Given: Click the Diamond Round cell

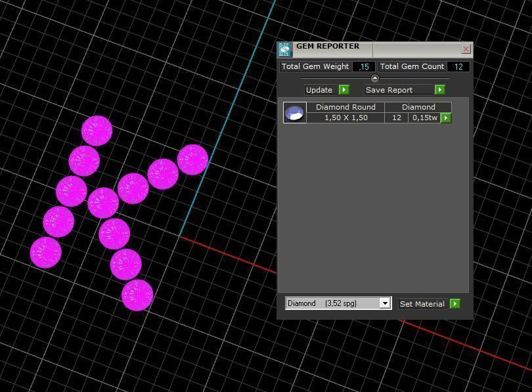Looking at the screenshot, I should (x=345, y=107).
